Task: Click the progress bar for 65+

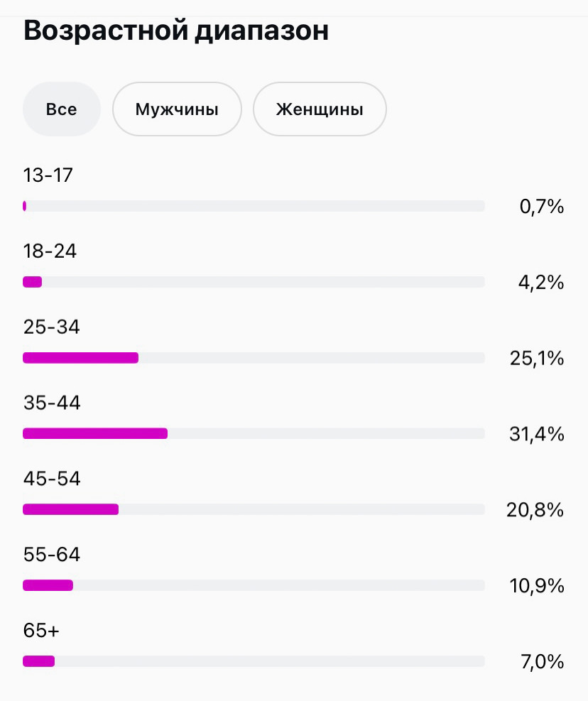Action: (x=254, y=661)
